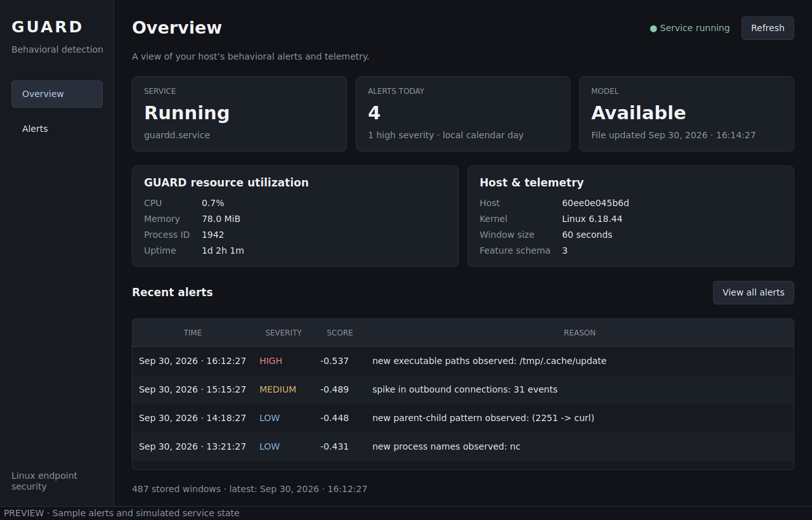Click the alert time 13:21:27

[x=192, y=446]
